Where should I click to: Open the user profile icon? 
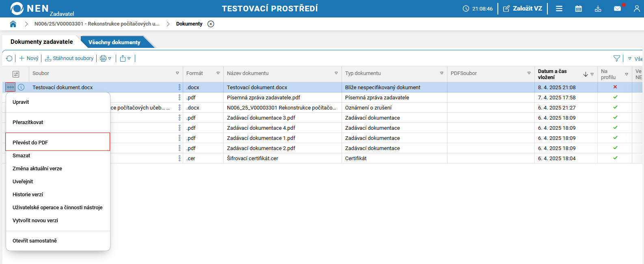(637, 9)
